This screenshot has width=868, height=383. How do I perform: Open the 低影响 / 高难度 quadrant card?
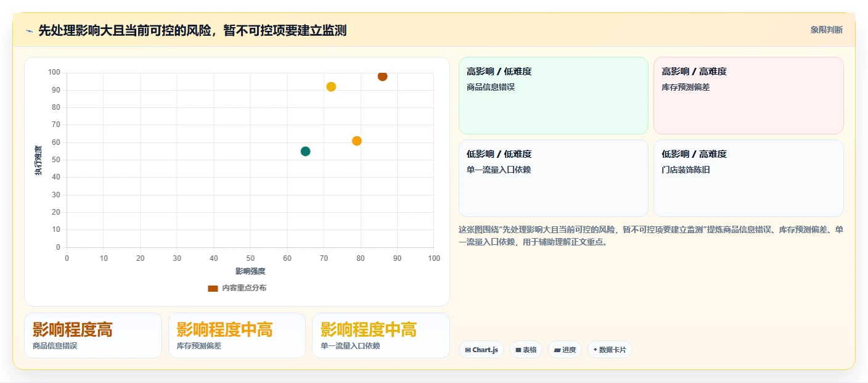coord(748,178)
